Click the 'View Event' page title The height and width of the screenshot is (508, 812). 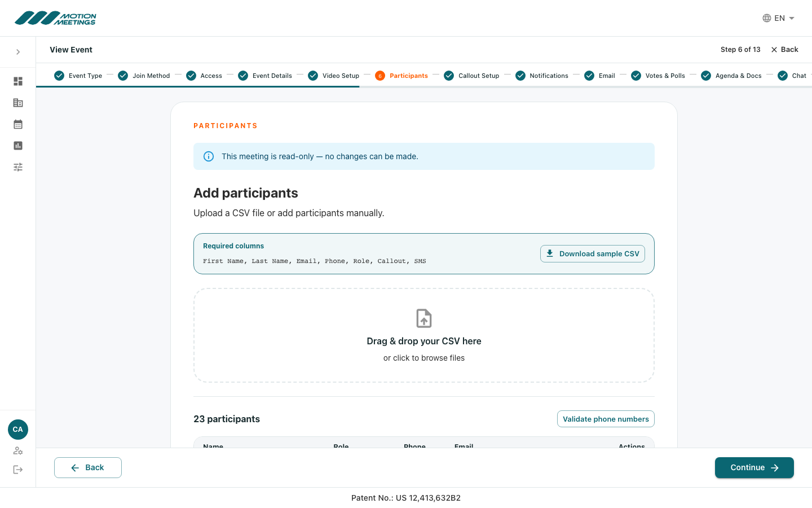tap(71, 50)
